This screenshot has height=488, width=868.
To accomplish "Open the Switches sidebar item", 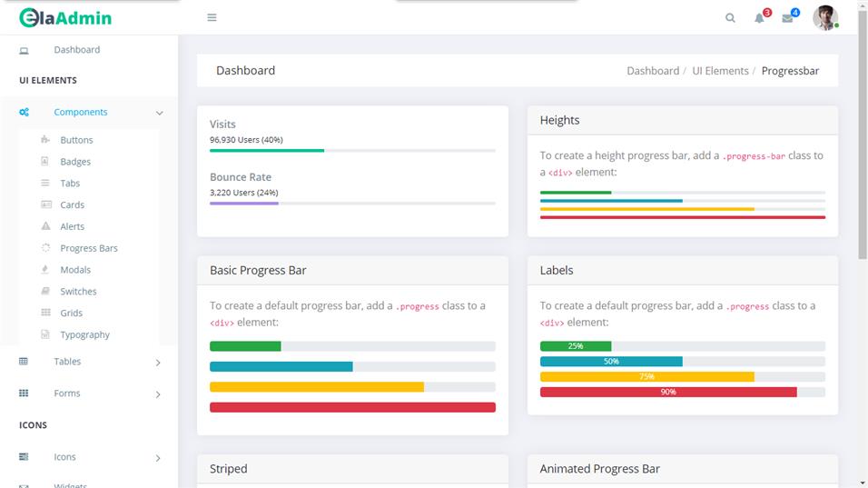I will (x=78, y=292).
